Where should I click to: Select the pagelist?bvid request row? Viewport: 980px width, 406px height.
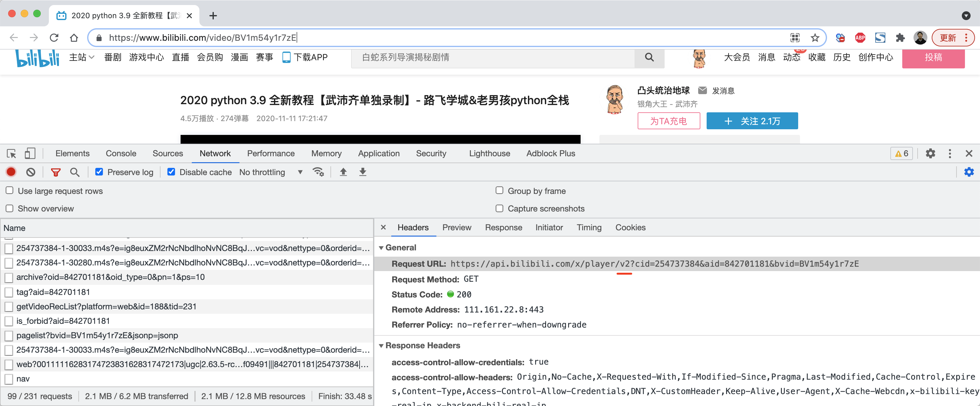97,335
